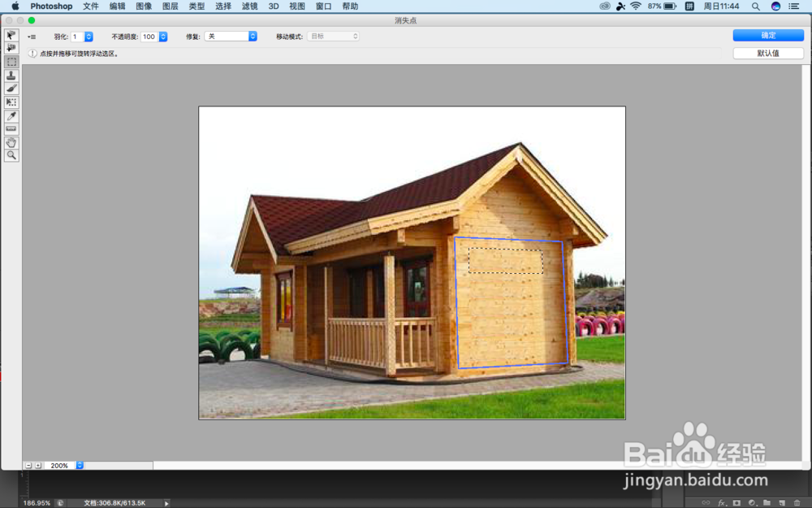Open the 类型 menu
Viewport: 812px width, 508px height.
(197, 7)
